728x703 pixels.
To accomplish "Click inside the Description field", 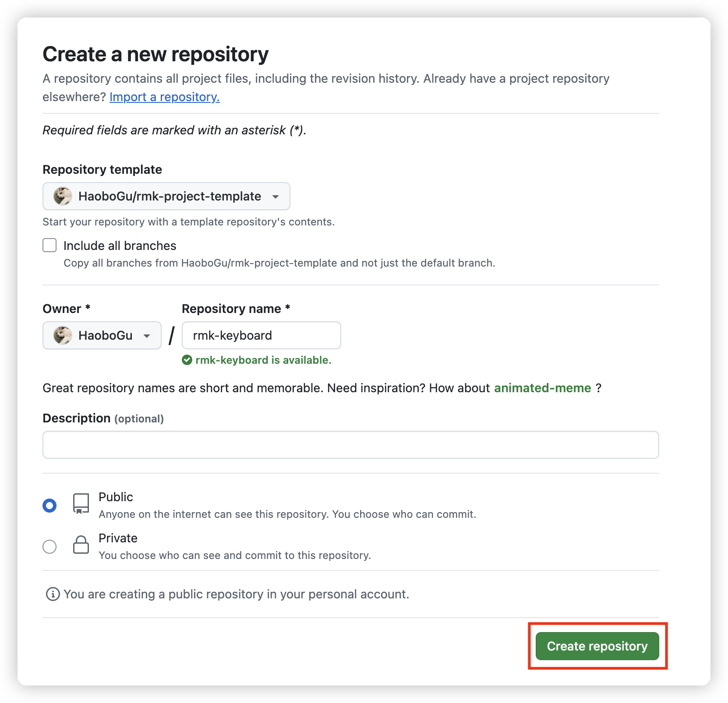I will tap(350, 444).
